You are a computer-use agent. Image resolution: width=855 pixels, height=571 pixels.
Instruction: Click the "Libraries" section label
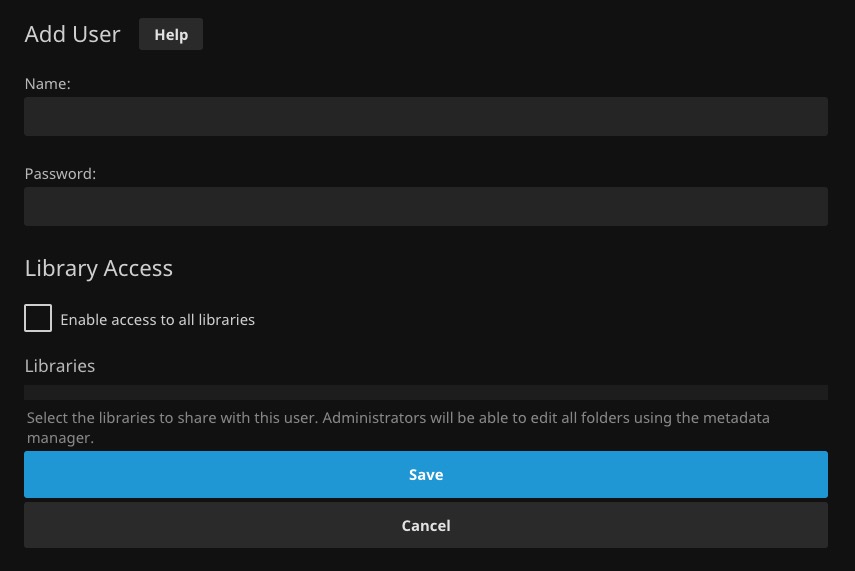point(60,366)
